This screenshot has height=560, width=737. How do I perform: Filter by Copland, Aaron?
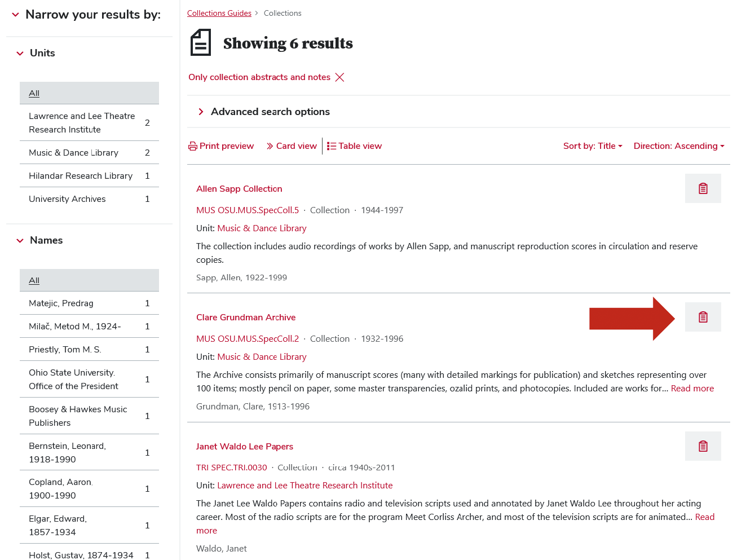89,489
